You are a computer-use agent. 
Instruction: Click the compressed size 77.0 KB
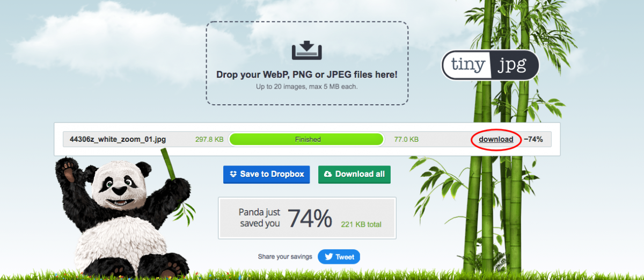(406, 139)
